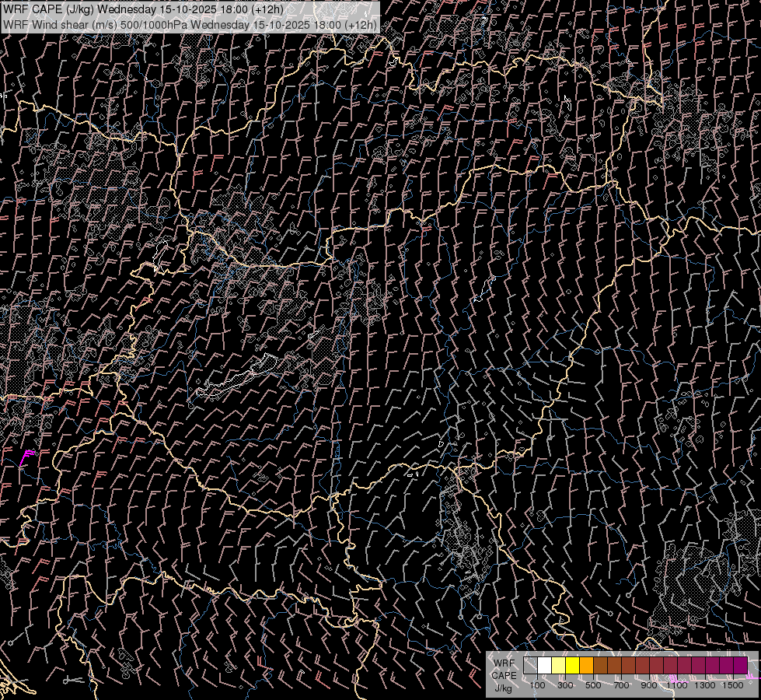Pick the bright yellow CAPE legend swatch
The height and width of the screenshot is (700, 761).
tap(572, 666)
